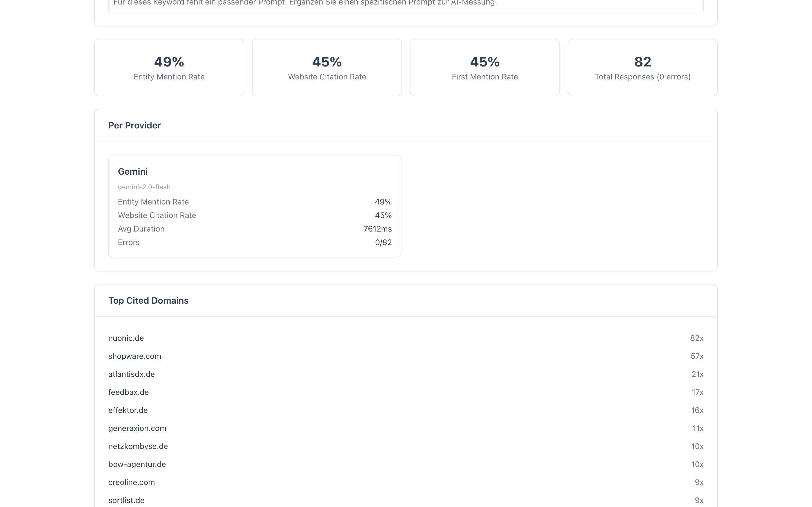
Task: Open effektor.de from the list
Action: click(x=128, y=410)
